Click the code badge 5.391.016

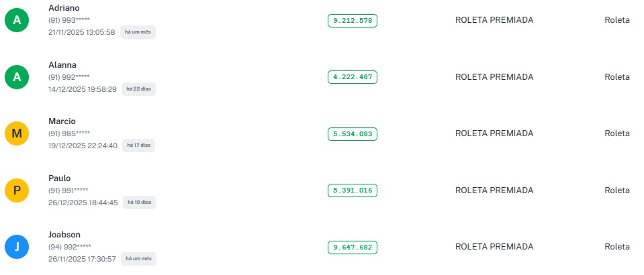tap(353, 190)
